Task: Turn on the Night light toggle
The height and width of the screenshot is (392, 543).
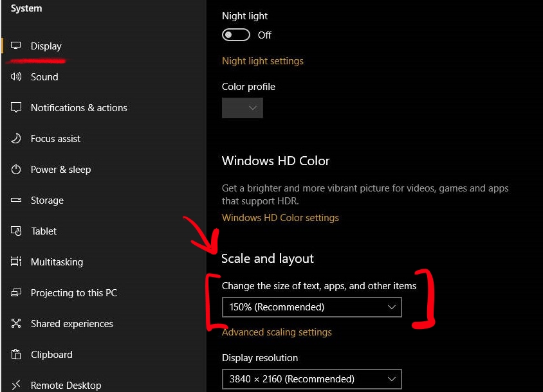Action: click(x=236, y=35)
